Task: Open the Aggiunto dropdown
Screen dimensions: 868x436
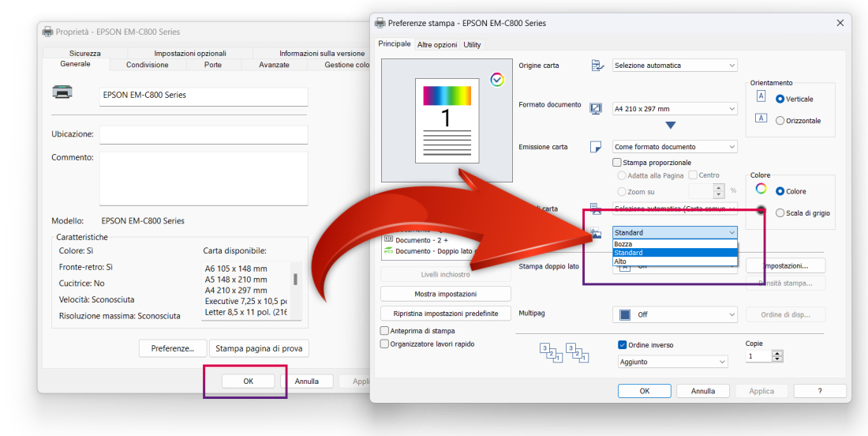Action: tap(672, 362)
